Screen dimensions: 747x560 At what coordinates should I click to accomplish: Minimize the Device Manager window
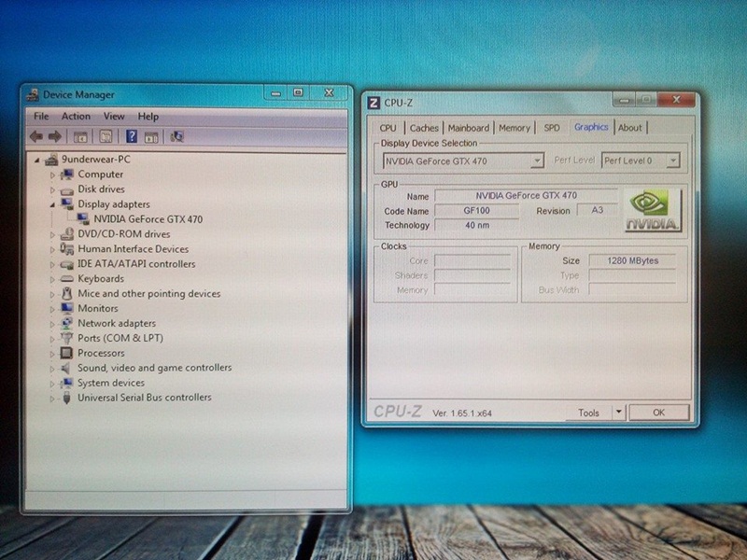click(275, 93)
